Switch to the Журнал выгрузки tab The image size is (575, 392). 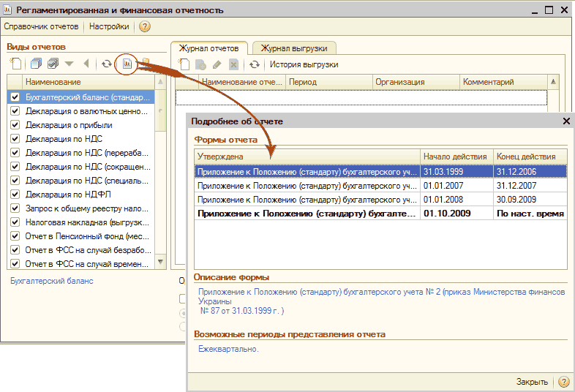click(x=293, y=48)
